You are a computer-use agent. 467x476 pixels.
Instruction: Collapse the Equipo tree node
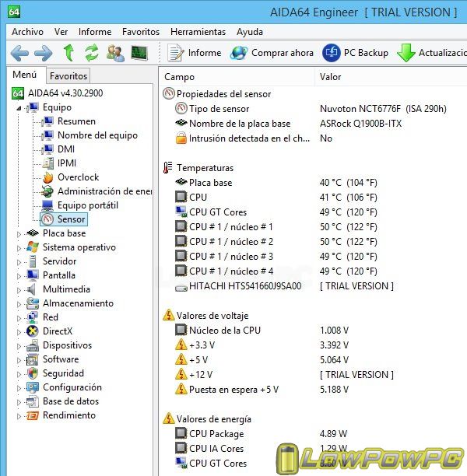pos(19,108)
